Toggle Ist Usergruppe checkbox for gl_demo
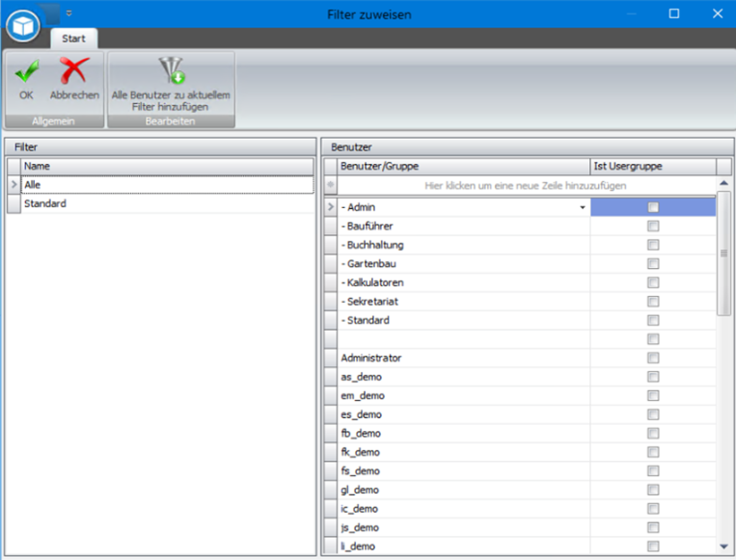Viewport: 736px width, 560px height. pyautogui.click(x=653, y=490)
